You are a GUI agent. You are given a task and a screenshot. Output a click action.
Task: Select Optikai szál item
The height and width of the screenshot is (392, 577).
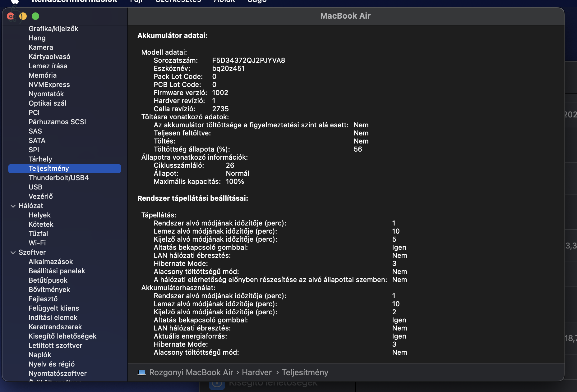[47, 103]
